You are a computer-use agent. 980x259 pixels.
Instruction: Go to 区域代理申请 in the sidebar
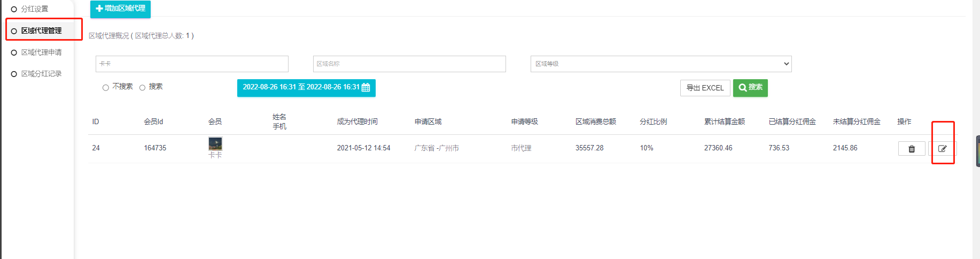(x=41, y=52)
